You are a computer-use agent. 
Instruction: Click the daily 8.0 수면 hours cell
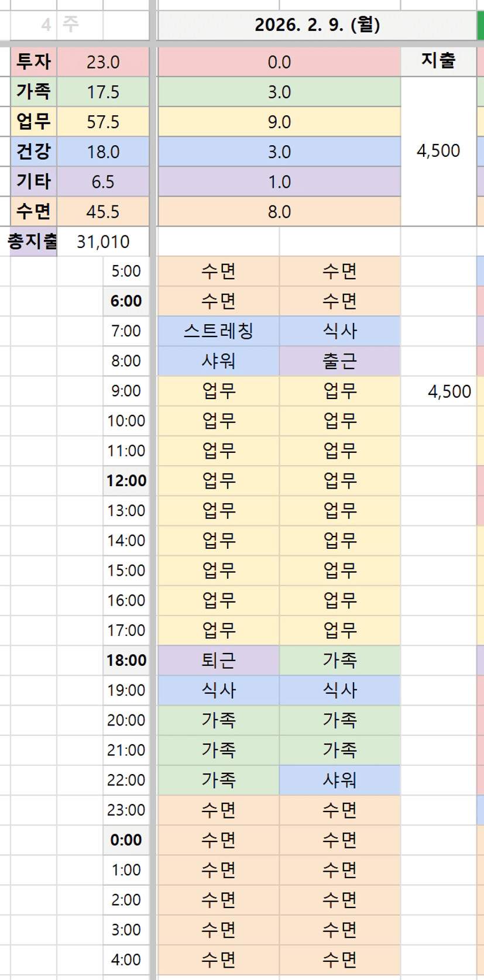click(279, 211)
